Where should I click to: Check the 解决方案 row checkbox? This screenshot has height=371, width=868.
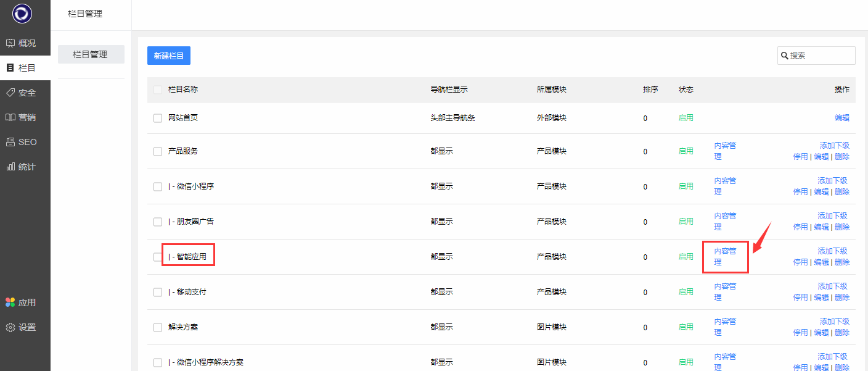tap(158, 327)
